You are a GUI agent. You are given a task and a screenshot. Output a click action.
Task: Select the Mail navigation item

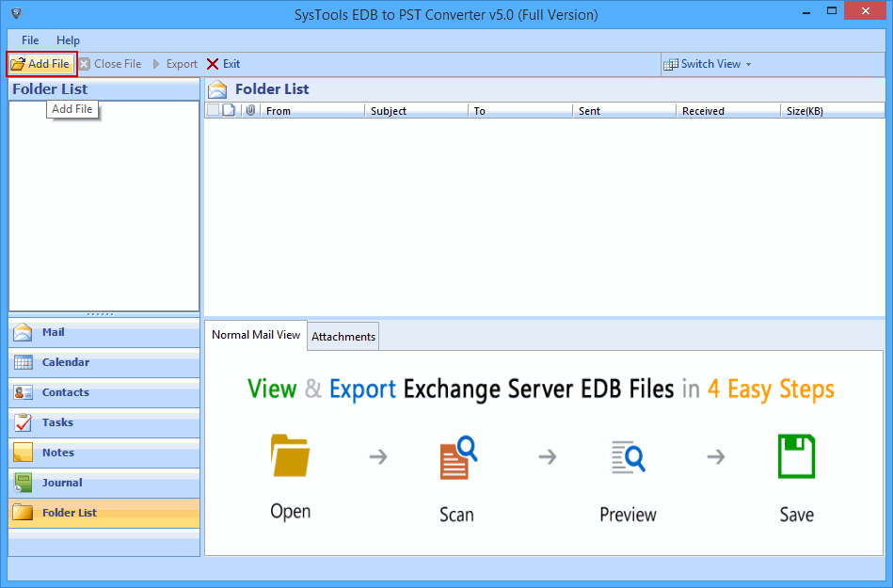[104, 332]
